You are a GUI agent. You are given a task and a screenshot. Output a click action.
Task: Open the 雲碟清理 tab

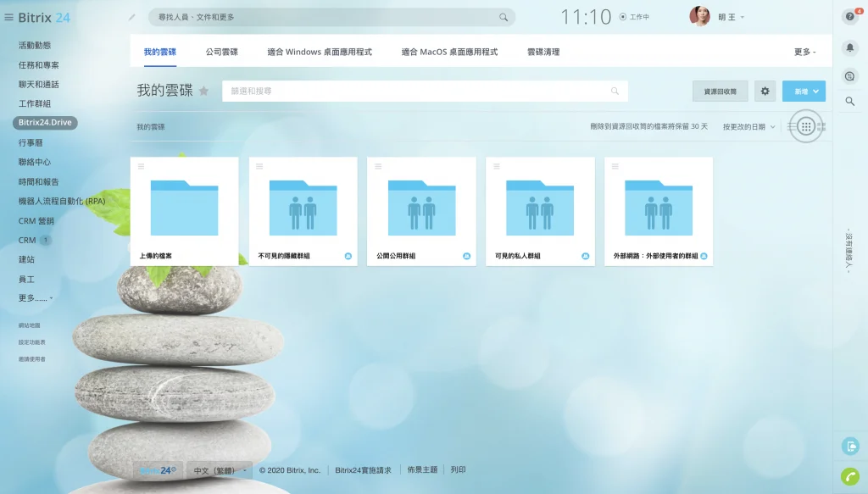pyautogui.click(x=543, y=52)
